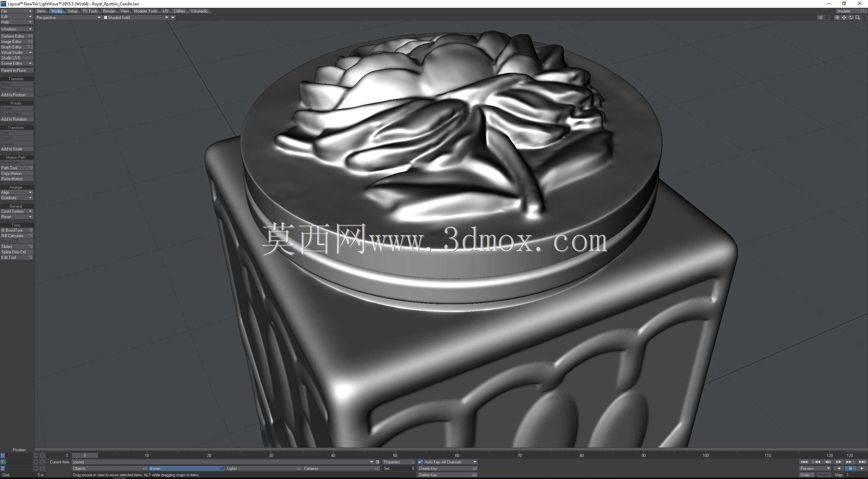868x479 pixels.
Task: Toggle the Y axis channel button
Action: coord(3,462)
